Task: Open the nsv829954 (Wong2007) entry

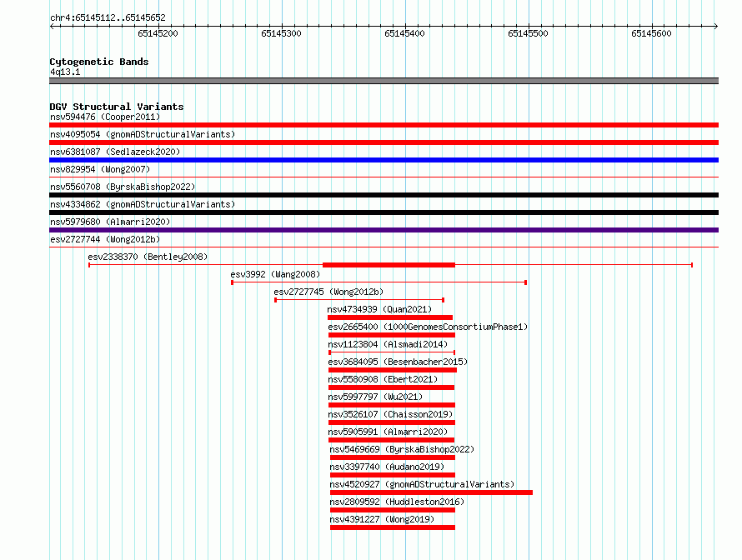Action: pyautogui.click(x=100, y=169)
